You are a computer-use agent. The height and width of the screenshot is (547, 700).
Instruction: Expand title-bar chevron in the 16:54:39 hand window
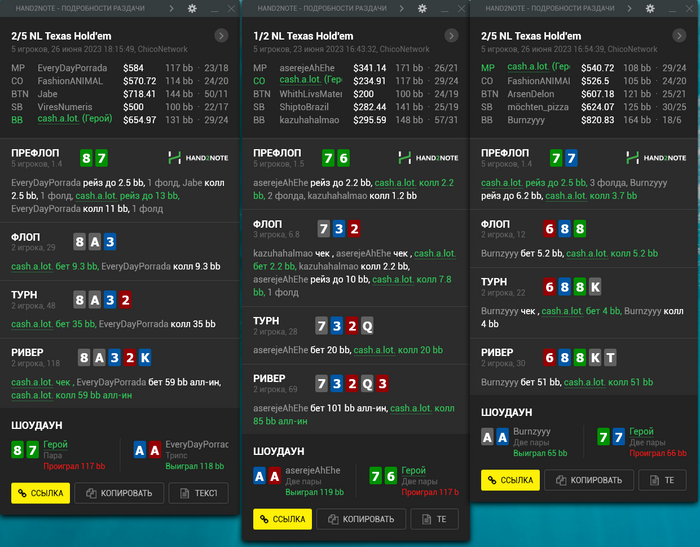(x=629, y=8)
